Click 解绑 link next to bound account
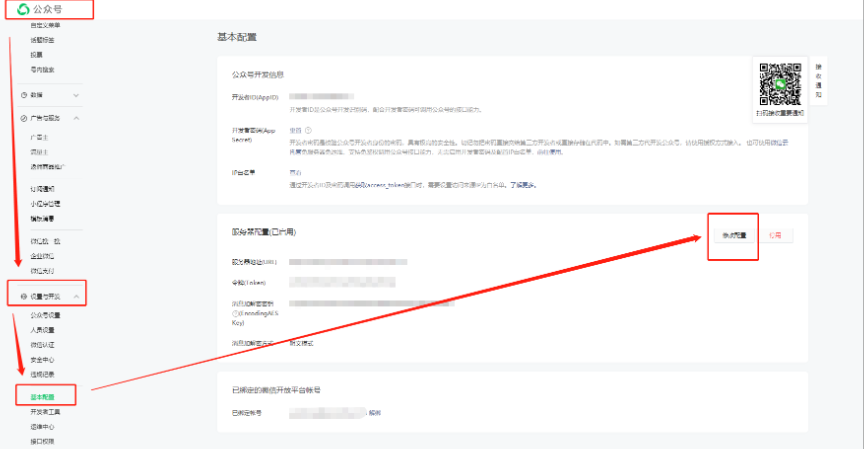The width and height of the screenshot is (864, 449). pos(375,412)
